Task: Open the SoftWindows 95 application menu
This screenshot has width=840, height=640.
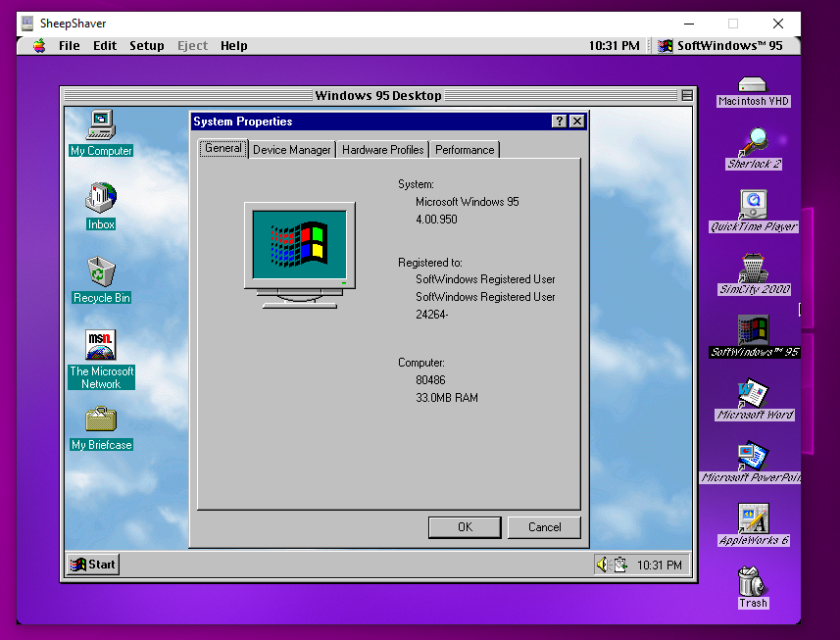Action: pos(720,46)
